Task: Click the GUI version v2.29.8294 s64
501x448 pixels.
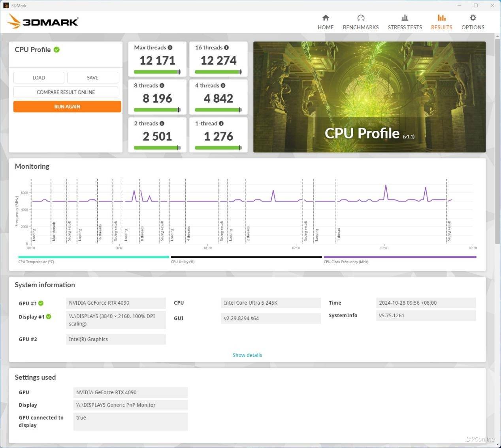Action: point(271,318)
